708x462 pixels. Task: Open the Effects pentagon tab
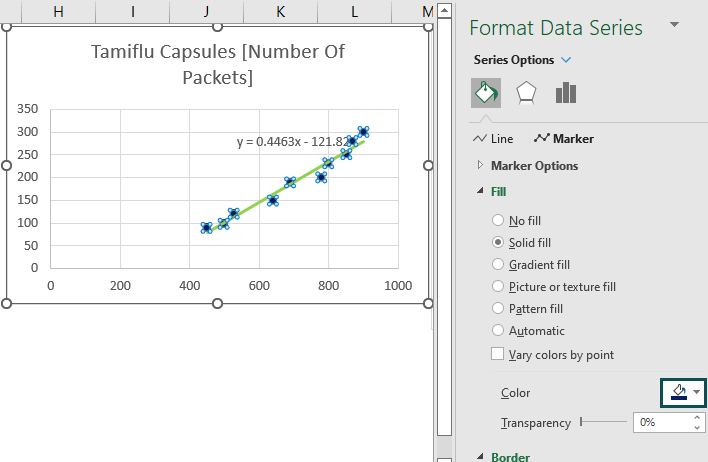tap(526, 93)
